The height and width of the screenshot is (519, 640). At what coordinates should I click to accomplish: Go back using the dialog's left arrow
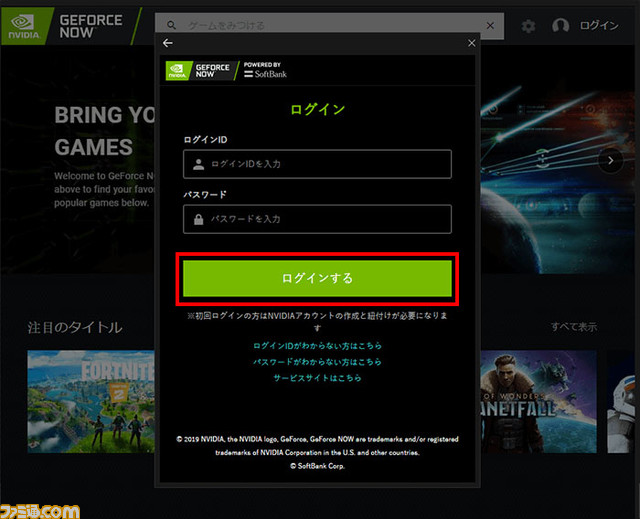[167, 43]
